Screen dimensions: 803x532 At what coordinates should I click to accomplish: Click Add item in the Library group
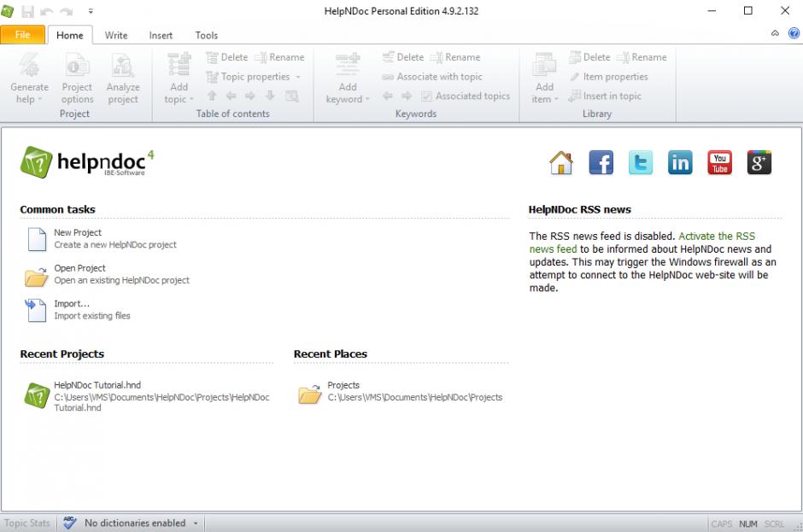(x=544, y=79)
